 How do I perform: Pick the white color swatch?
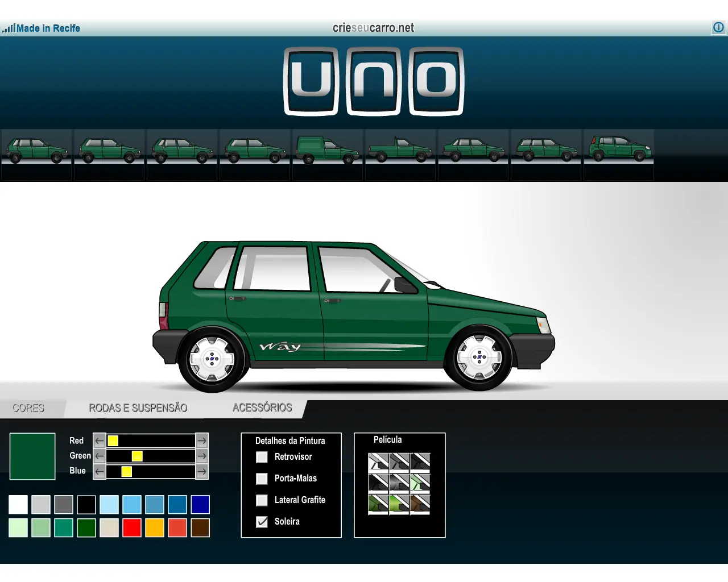coord(18,505)
